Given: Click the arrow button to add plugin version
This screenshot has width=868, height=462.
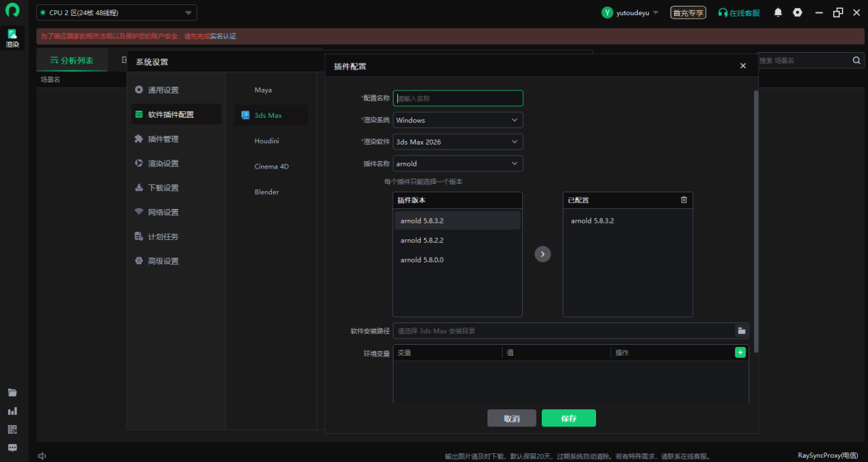Looking at the screenshot, I should pyautogui.click(x=542, y=254).
